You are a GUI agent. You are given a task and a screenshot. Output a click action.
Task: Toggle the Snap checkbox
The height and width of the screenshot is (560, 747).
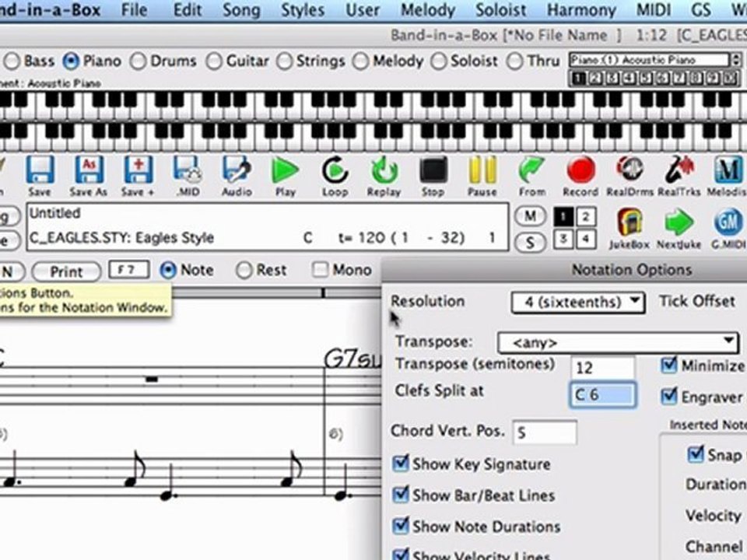696,454
